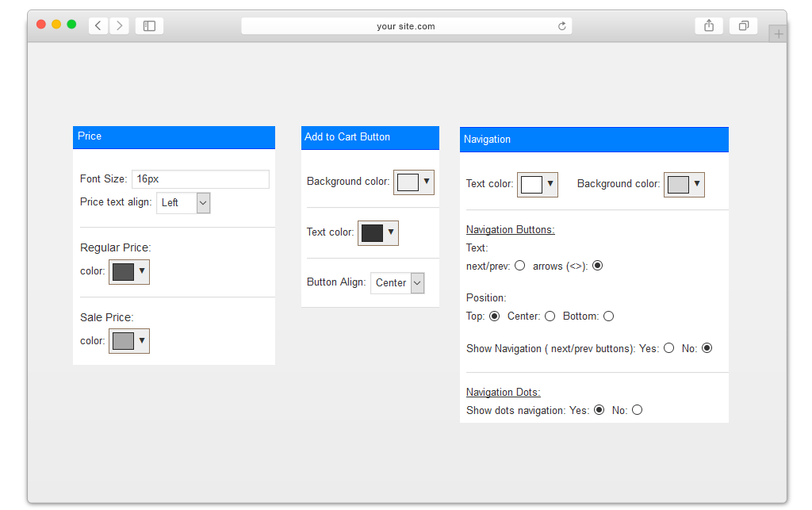
Task: Go back with the browser back arrow
Action: 98,25
